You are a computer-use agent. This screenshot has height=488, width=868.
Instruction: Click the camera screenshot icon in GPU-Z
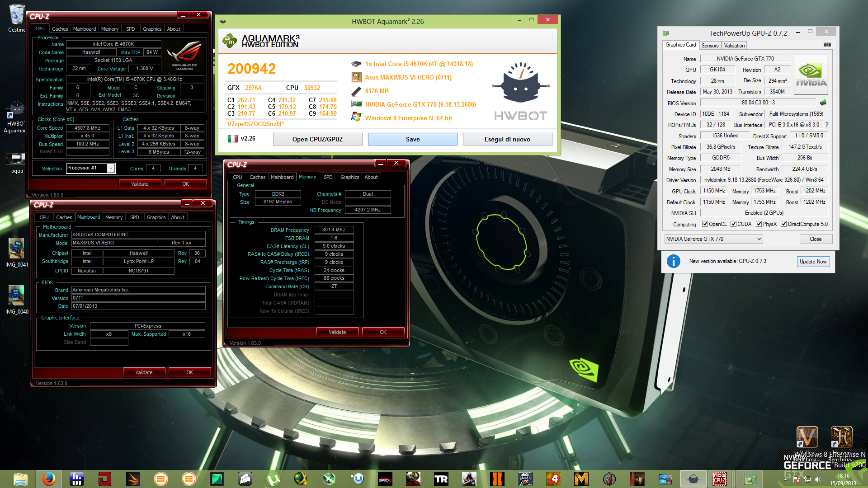tap(827, 45)
